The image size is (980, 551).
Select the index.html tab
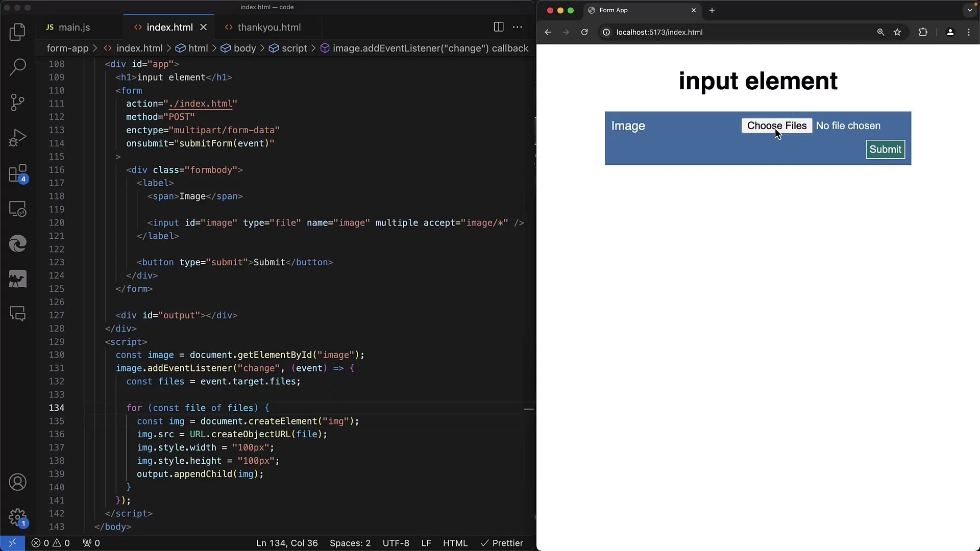(x=169, y=27)
